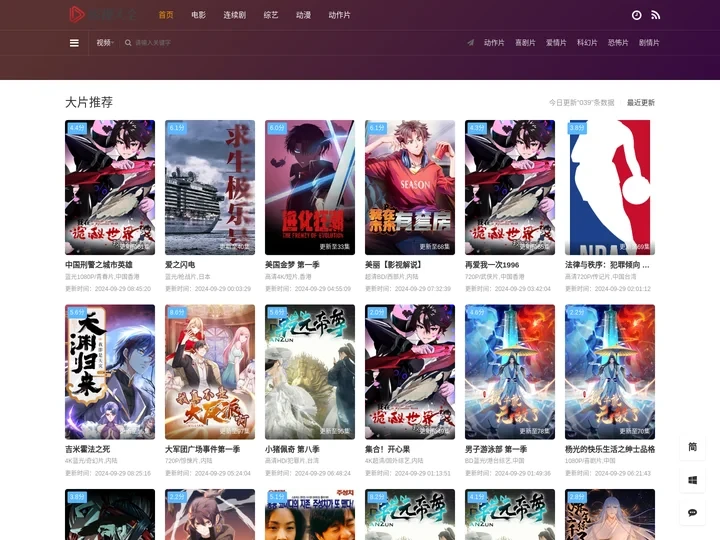Click the 8.6分 badge on 大军团广场事件 poster
Viewport: 720px width, 540px height.
point(177,312)
